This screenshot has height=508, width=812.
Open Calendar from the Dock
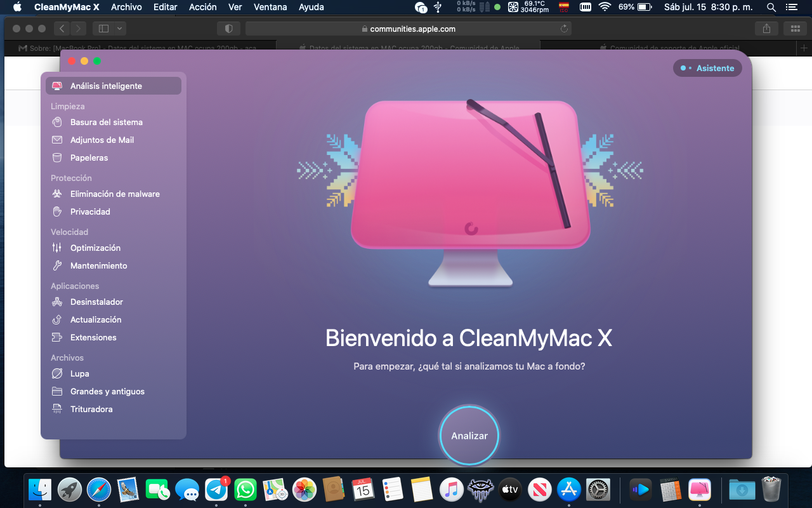[x=363, y=490]
